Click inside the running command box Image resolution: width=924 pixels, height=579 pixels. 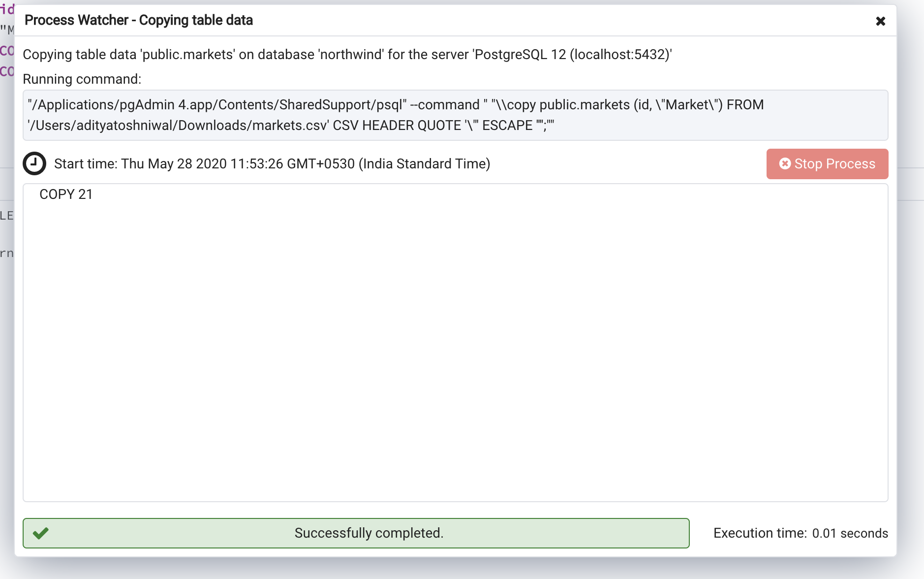(689, 126)
